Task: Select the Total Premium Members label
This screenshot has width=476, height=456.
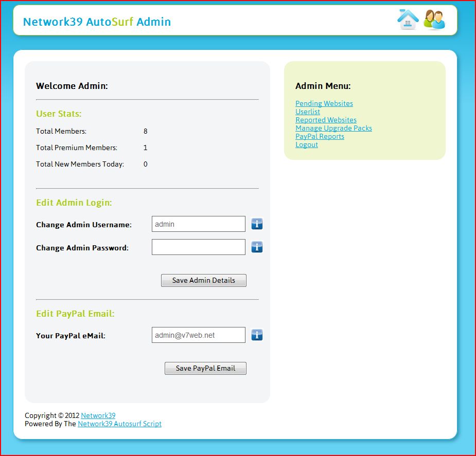Action: click(77, 148)
